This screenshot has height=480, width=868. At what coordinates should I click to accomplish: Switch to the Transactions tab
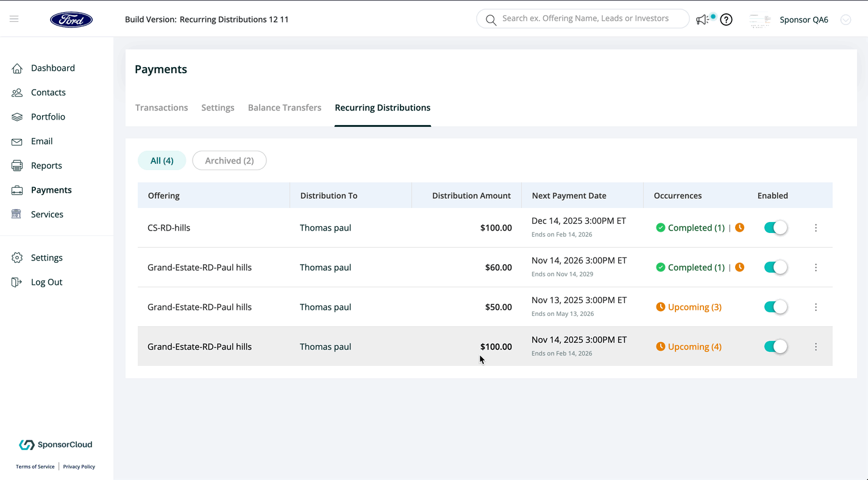tap(162, 108)
